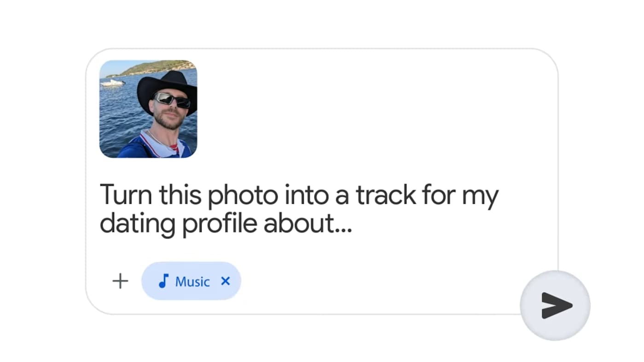This screenshot has width=644, height=362.
Task: Click the plus icon to add attachments
Action: (x=120, y=281)
